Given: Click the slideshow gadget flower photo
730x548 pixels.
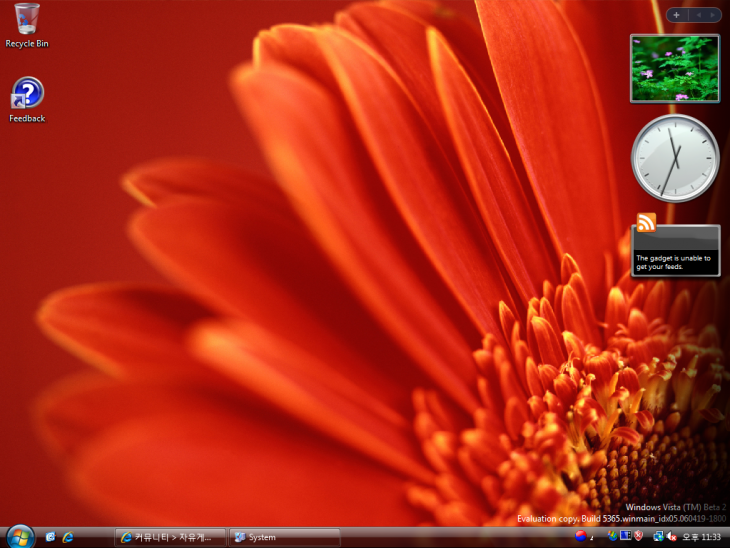Looking at the screenshot, I should coord(675,68).
